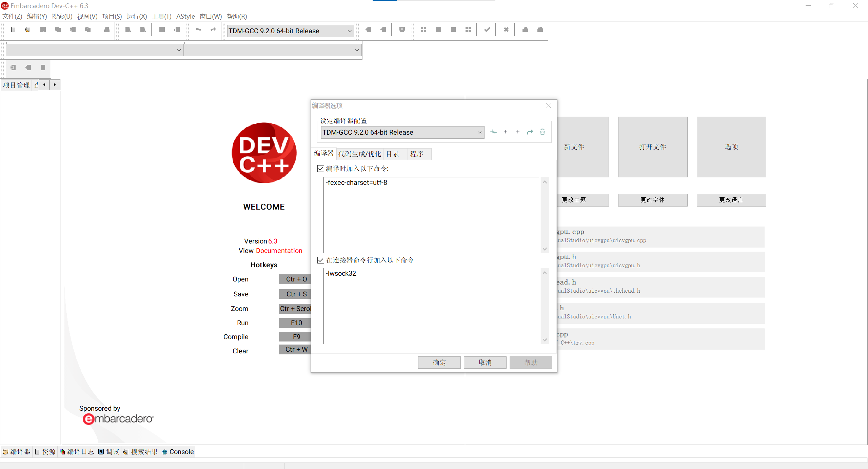Image resolution: width=868 pixels, height=469 pixels.
Task: Click the New source file toolbar icon
Action: pos(13,30)
